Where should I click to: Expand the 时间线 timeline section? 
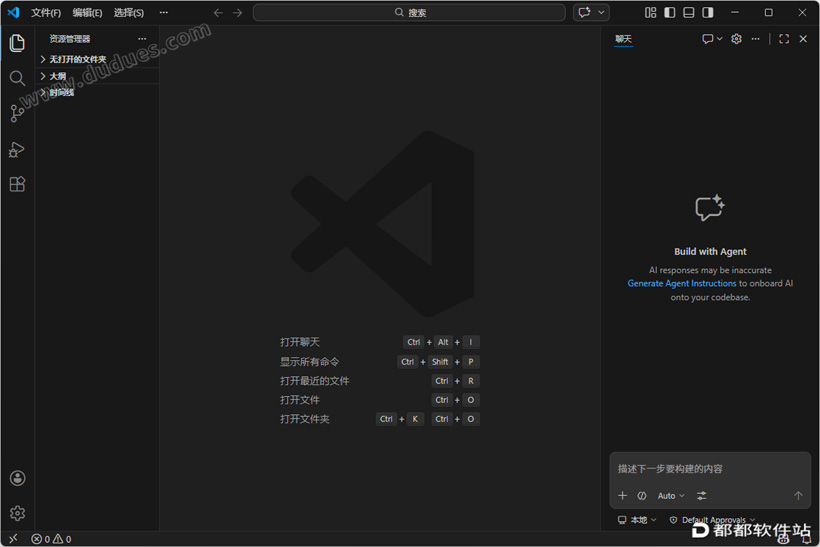point(97,93)
